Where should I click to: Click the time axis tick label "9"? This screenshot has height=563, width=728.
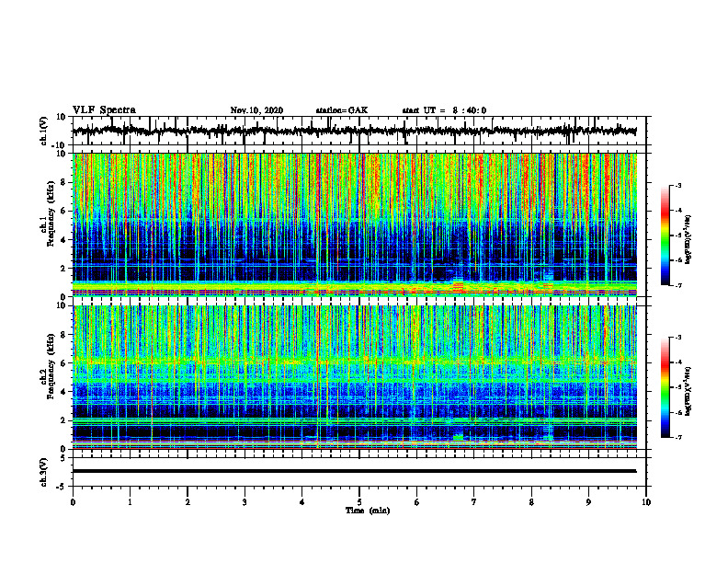[x=588, y=502]
